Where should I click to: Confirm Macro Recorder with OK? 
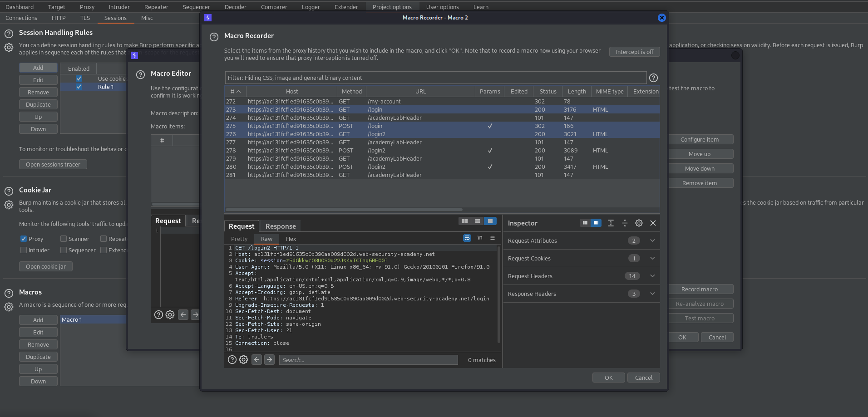click(608, 378)
